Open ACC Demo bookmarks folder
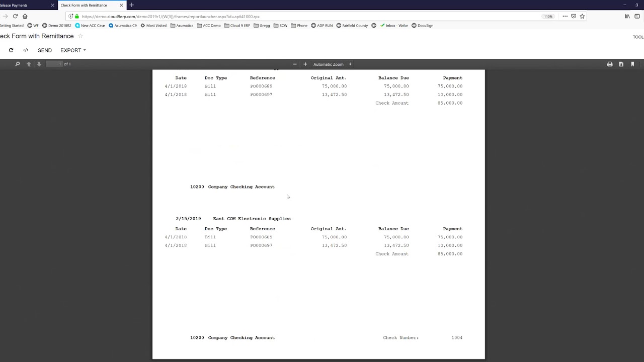The image size is (644, 362). (209, 26)
